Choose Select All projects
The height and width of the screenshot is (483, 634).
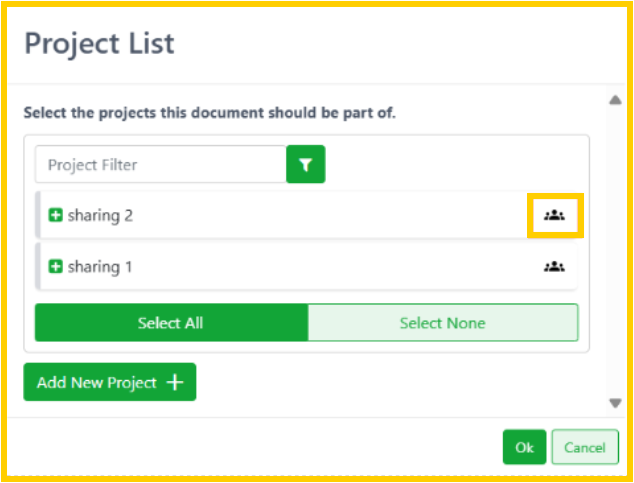tap(171, 323)
